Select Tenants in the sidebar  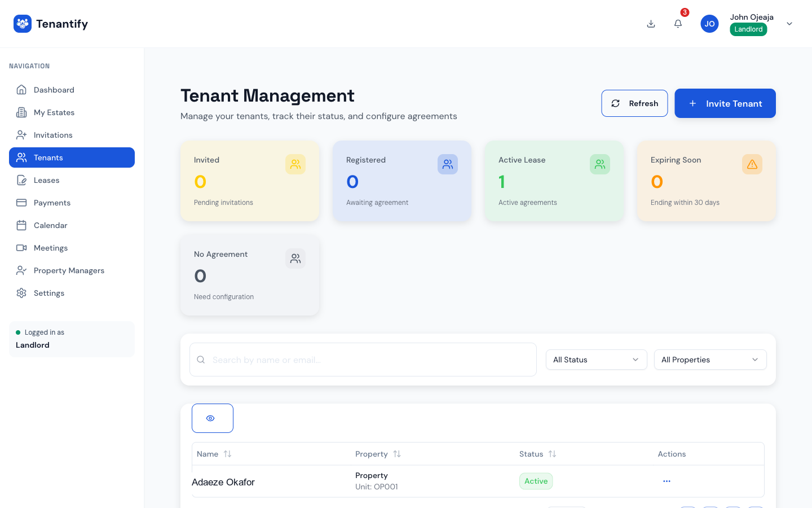point(72,157)
